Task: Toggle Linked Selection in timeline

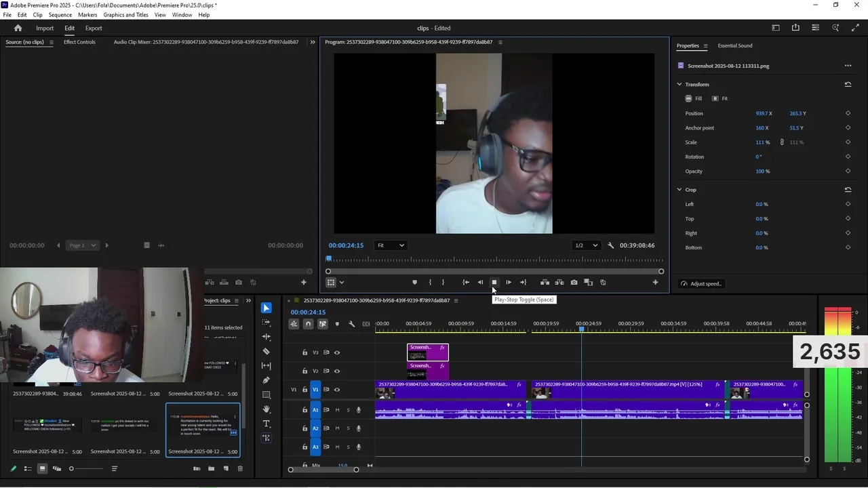Action: (x=323, y=324)
